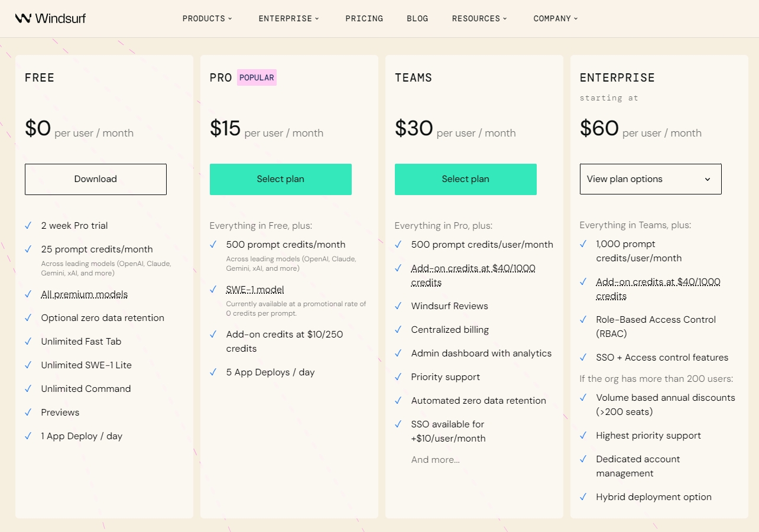
Task: Click the starting at label under Enterprise
Action: (x=609, y=98)
